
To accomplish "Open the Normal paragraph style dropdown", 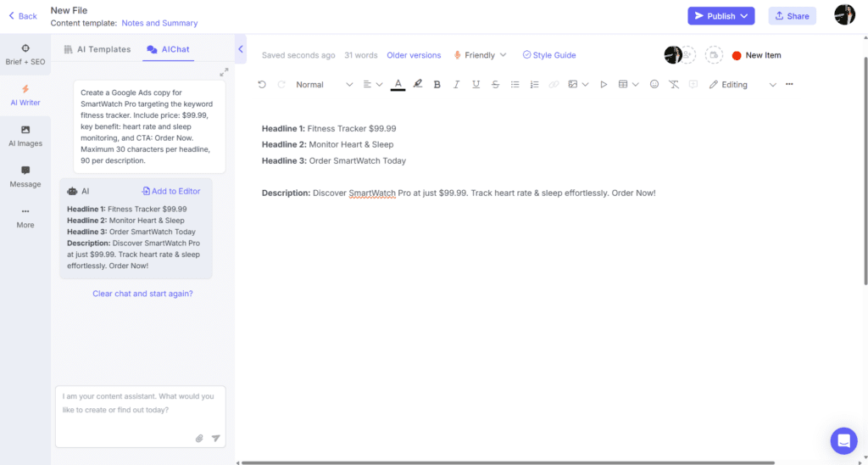I will point(324,84).
